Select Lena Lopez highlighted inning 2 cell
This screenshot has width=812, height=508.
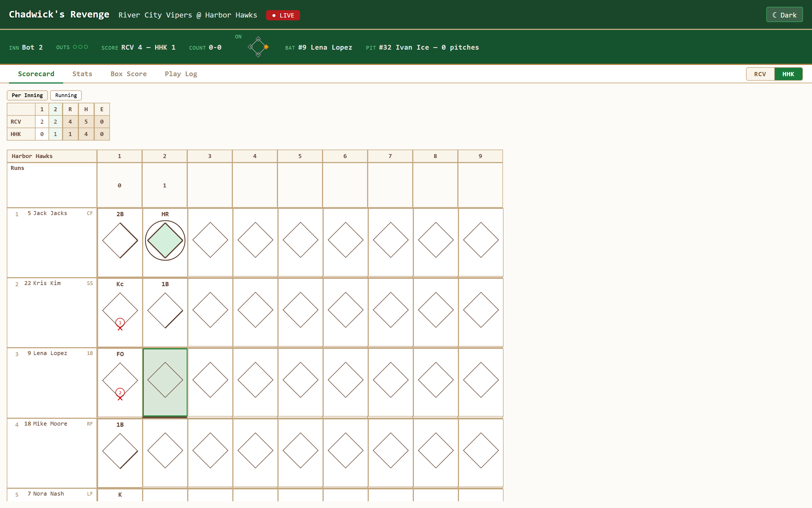165,382
